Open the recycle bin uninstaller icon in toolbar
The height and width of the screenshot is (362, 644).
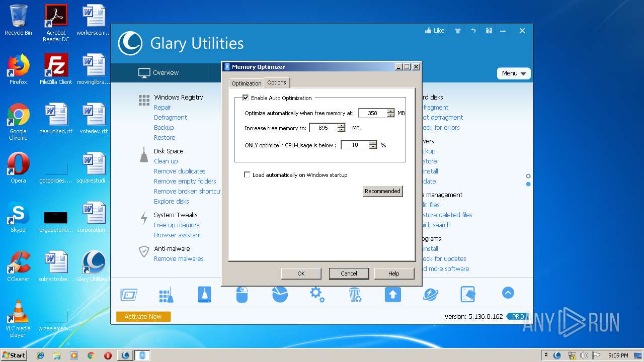point(355,294)
